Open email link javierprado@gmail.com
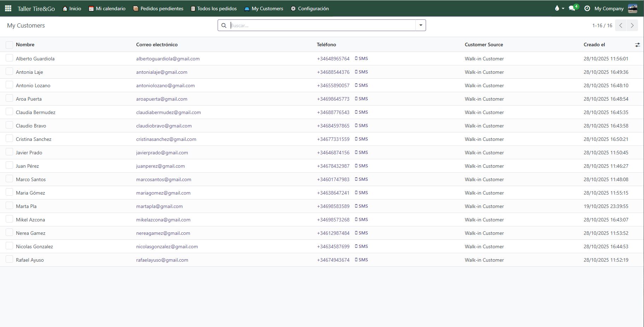The image size is (644, 327). pyautogui.click(x=162, y=153)
